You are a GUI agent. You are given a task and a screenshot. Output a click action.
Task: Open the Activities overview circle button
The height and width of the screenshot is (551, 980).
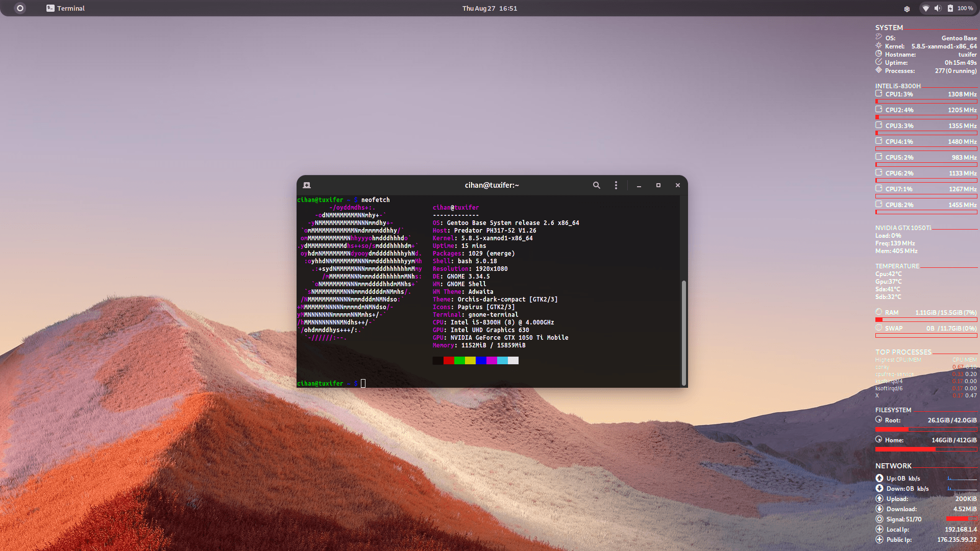(x=20, y=8)
